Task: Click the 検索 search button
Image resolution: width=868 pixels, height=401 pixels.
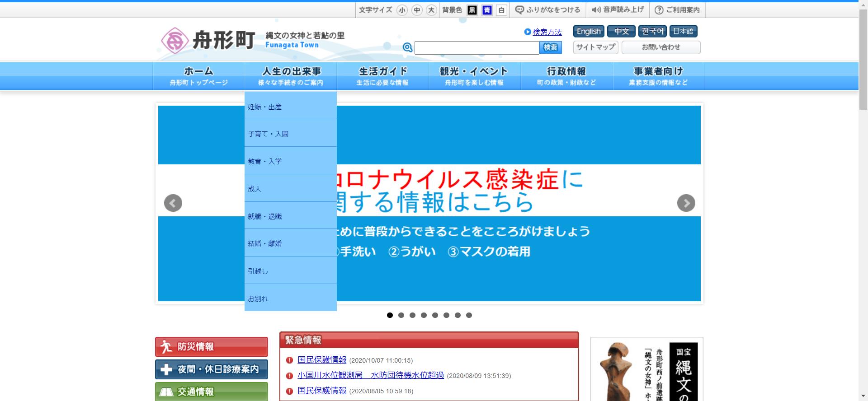Action: (x=550, y=47)
